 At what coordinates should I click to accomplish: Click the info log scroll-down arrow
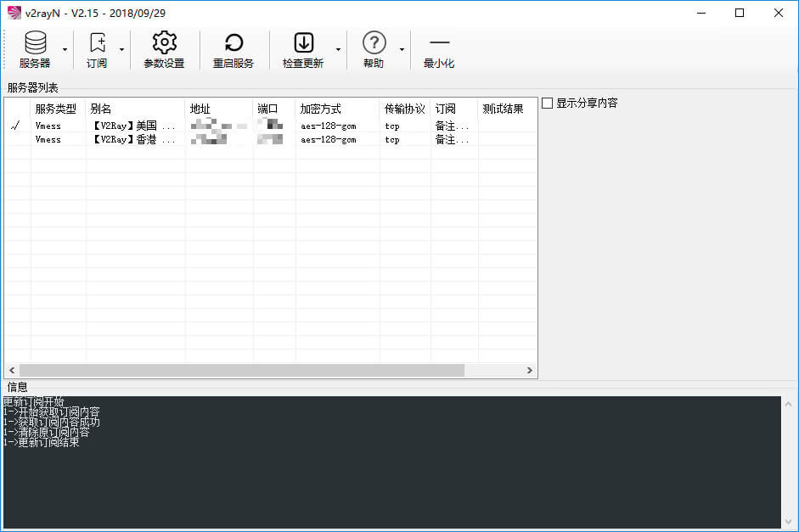(788, 521)
